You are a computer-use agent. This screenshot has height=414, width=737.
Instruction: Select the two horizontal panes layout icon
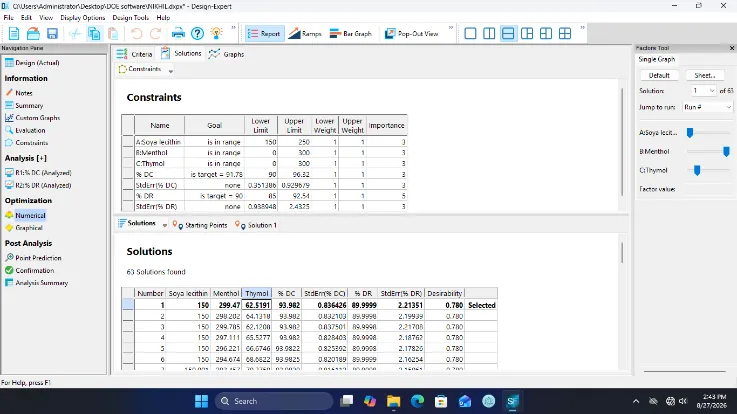508,33
